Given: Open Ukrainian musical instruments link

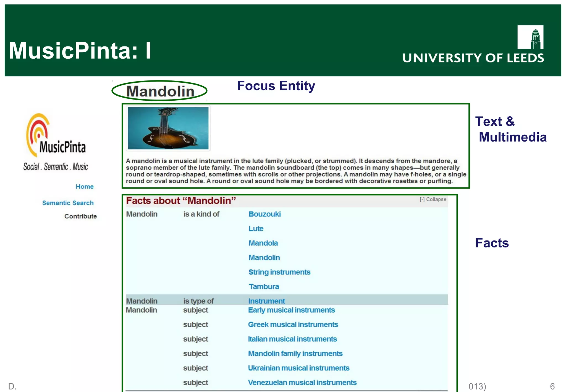Looking at the screenshot, I should pos(299,368).
